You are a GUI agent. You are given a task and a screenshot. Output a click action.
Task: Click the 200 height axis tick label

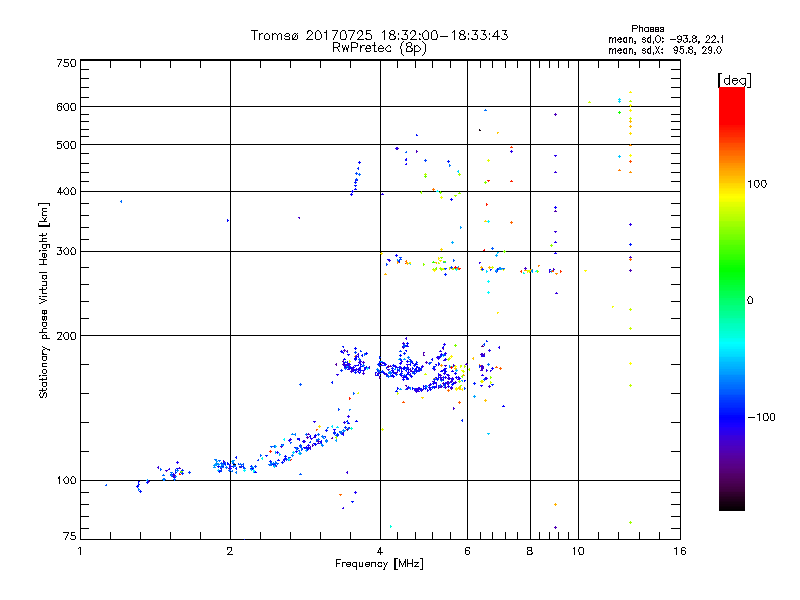click(x=66, y=336)
